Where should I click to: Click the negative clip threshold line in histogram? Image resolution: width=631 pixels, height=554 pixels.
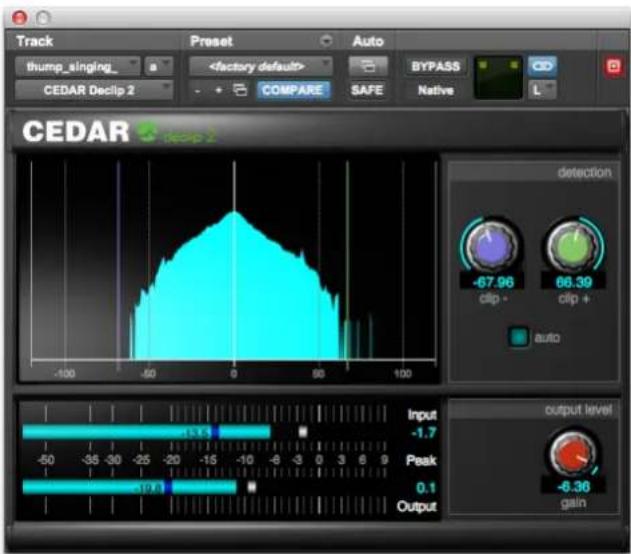(x=118, y=266)
